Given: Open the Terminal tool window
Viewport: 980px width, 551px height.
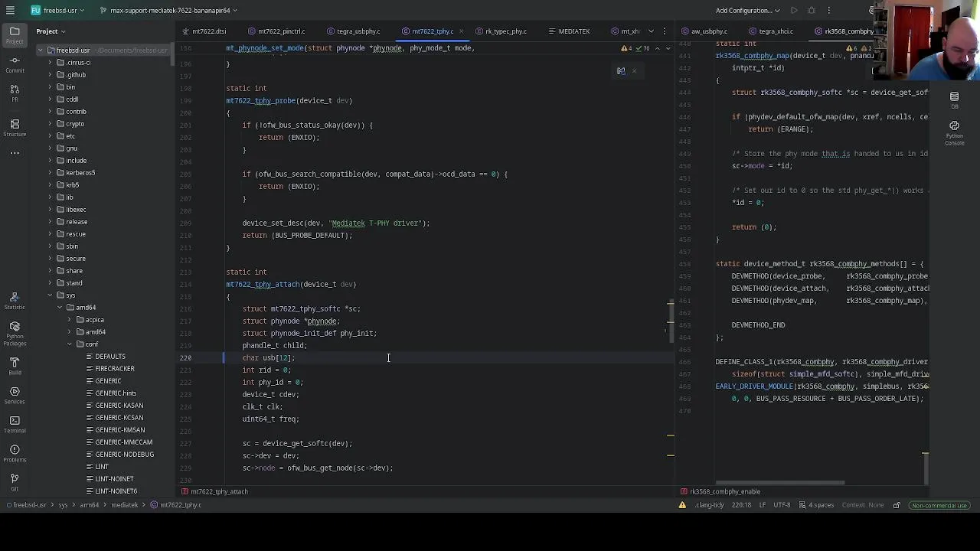Looking at the screenshot, I should click(15, 424).
